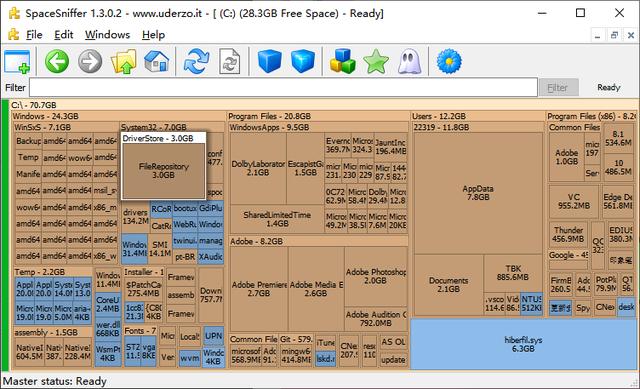Click the Filter button
This screenshot has width=640, height=389.
coord(558,87)
